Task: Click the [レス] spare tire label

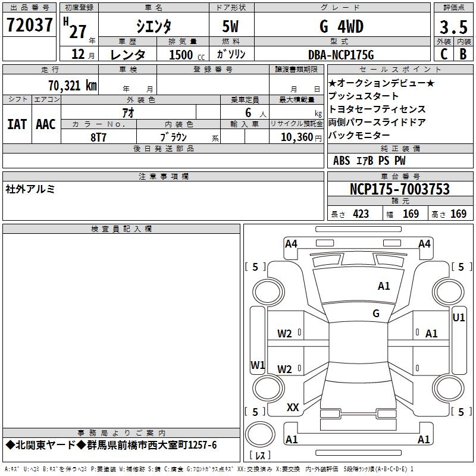Action: [x=259, y=455]
